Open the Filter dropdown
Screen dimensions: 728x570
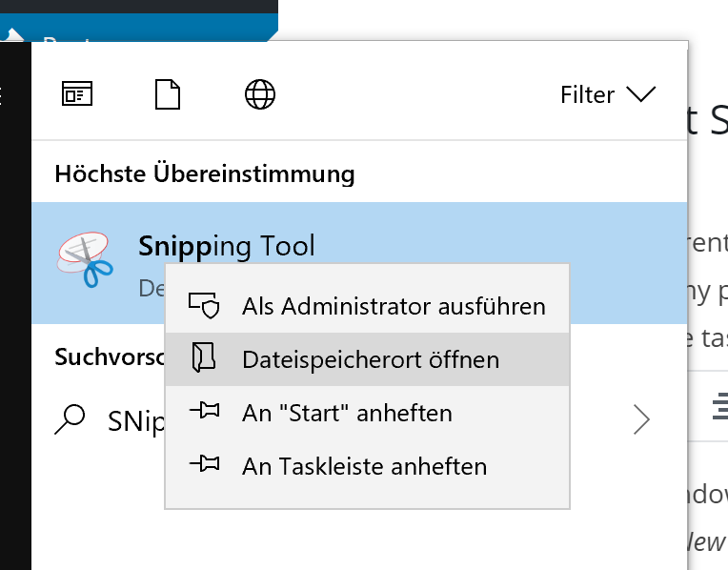[608, 94]
